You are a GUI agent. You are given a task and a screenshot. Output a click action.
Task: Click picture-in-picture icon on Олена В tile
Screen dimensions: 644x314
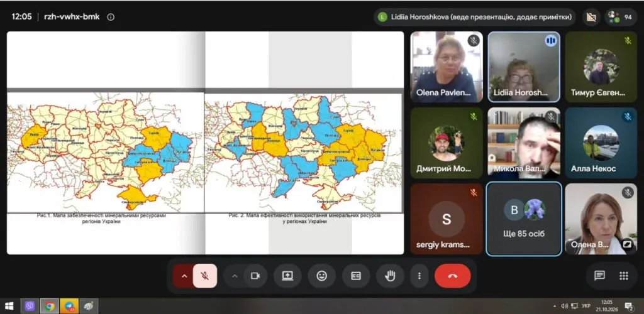[x=627, y=244]
